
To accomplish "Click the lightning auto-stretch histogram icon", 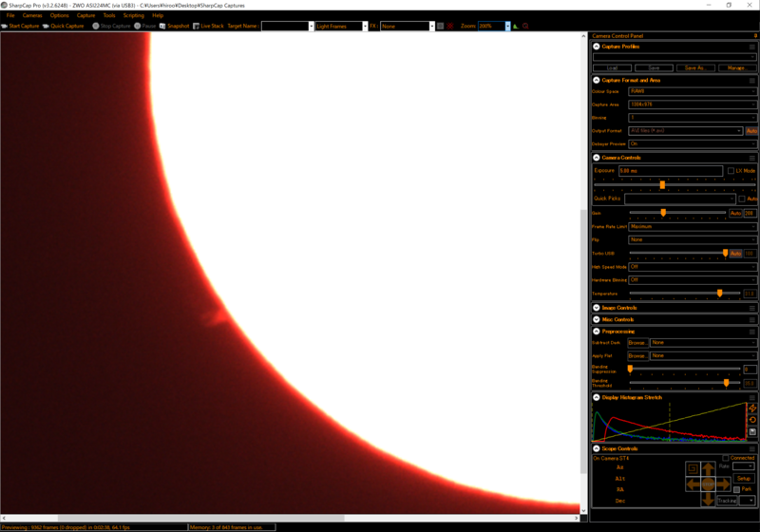I will click(752, 408).
